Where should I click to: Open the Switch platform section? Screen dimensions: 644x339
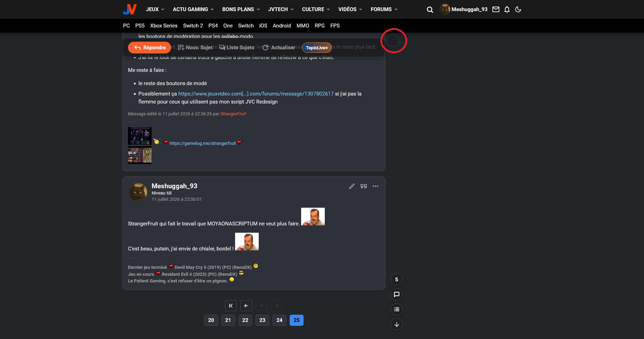tap(246, 26)
